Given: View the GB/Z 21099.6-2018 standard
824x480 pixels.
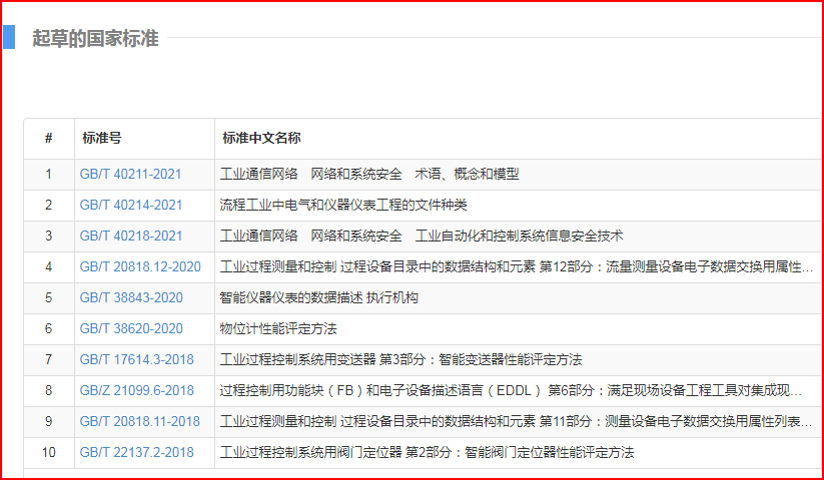Looking at the screenshot, I should pyautogui.click(x=137, y=391).
